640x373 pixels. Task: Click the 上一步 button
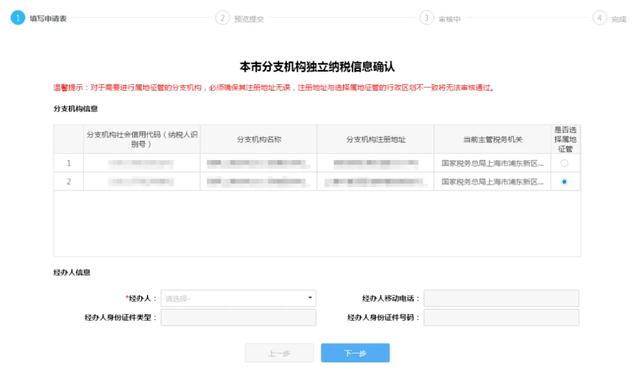pos(279,353)
